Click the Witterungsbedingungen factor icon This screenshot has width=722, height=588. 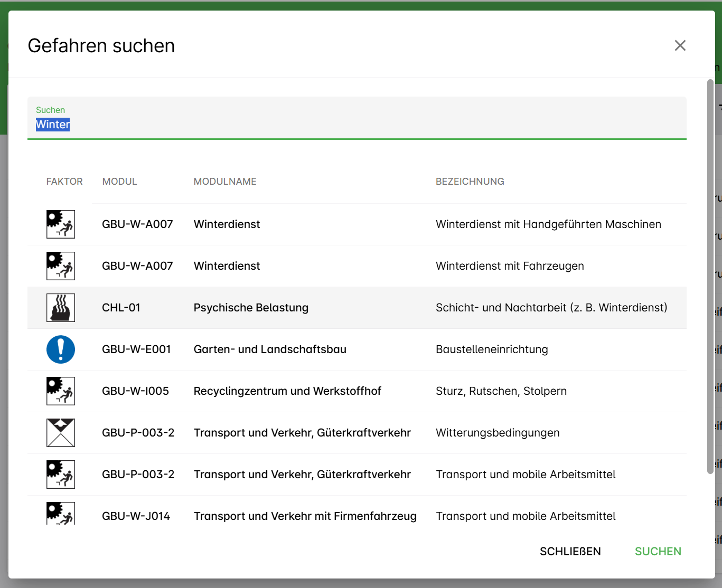[61, 433]
